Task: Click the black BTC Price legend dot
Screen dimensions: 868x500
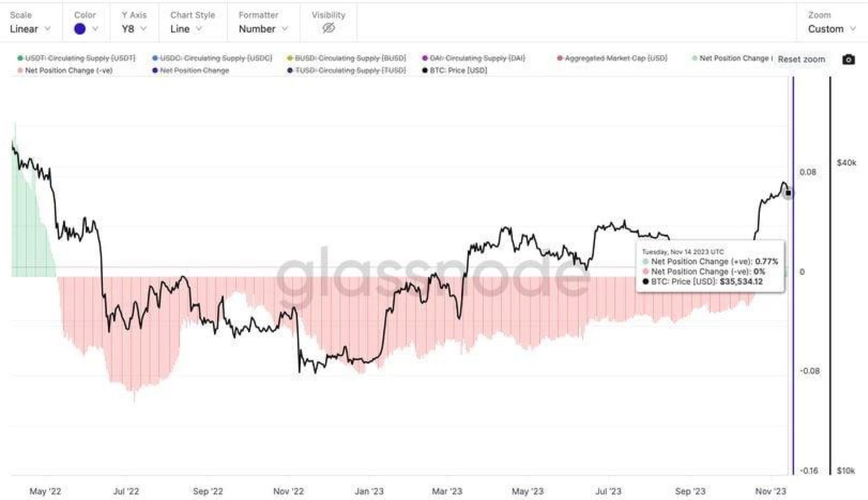Action: pos(424,70)
